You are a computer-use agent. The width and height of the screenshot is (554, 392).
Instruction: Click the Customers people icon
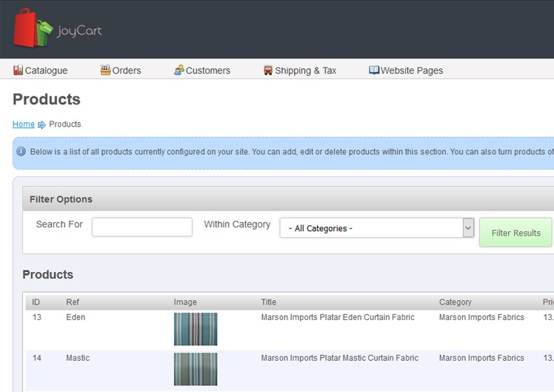pyautogui.click(x=178, y=70)
